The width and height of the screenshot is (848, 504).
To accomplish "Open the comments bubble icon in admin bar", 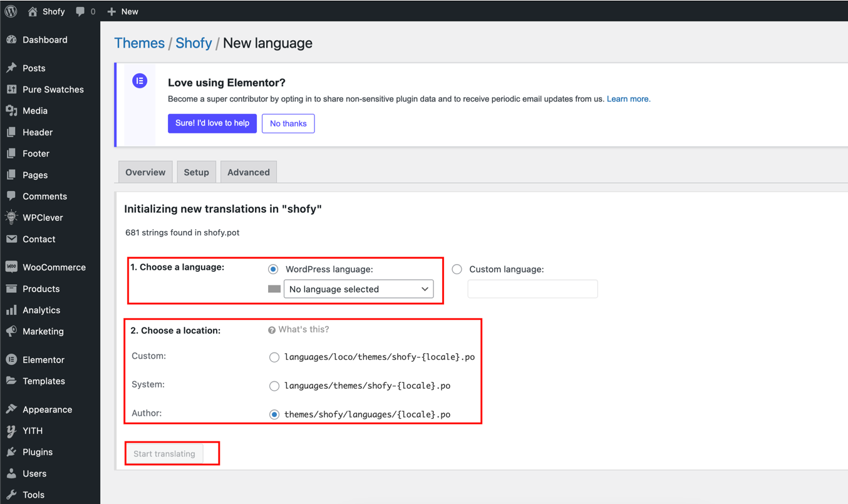I will tap(80, 11).
